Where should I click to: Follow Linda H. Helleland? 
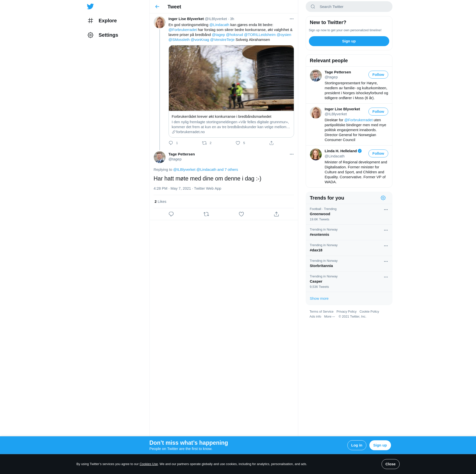click(378, 153)
